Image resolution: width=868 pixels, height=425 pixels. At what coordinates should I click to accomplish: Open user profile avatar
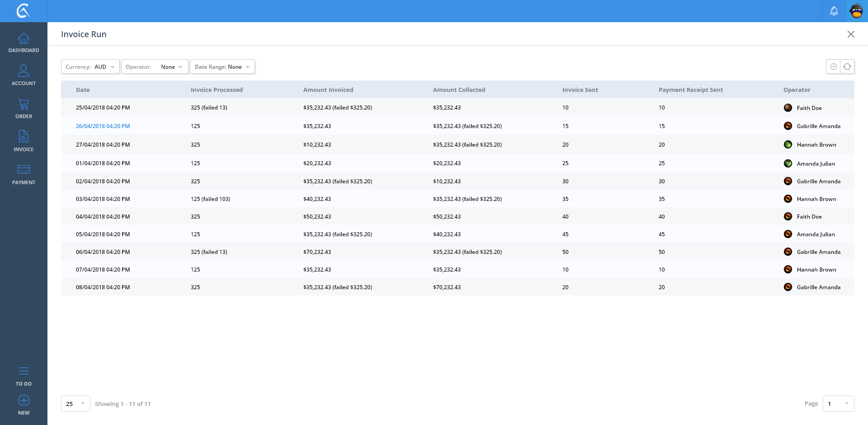pyautogui.click(x=856, y=11)
